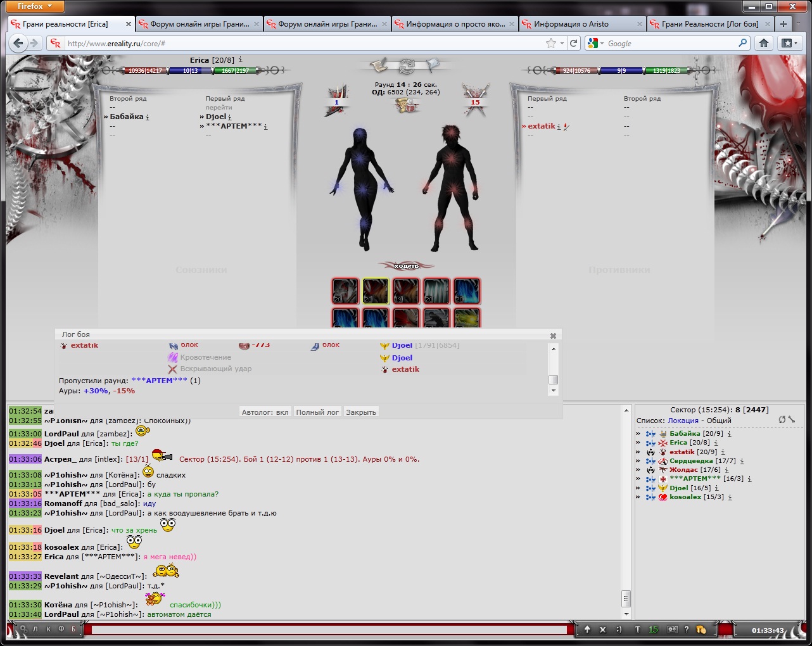The width and height of the screenshot is (812, 646).
Task: Click the Локация list link
Action: point(683,421)
